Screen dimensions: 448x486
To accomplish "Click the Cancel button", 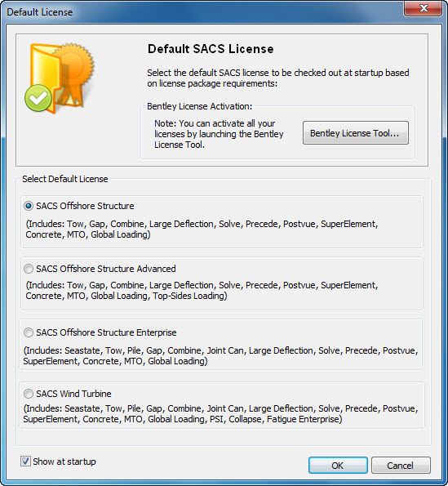I will 401,466.
